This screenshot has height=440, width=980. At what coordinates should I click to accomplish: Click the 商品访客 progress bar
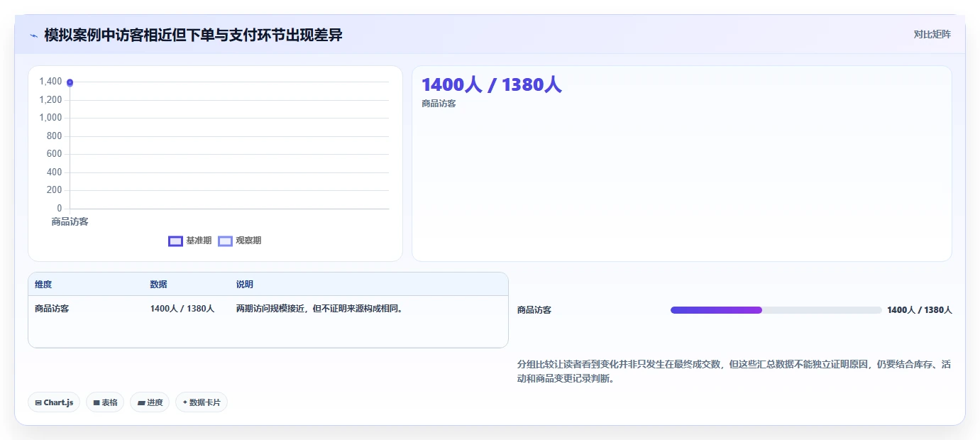776,310
